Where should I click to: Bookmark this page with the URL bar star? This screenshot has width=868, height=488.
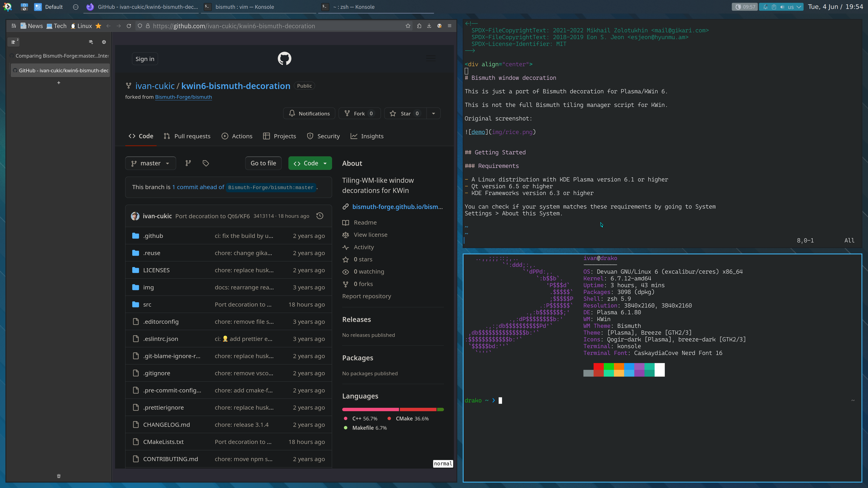[408, 26]
